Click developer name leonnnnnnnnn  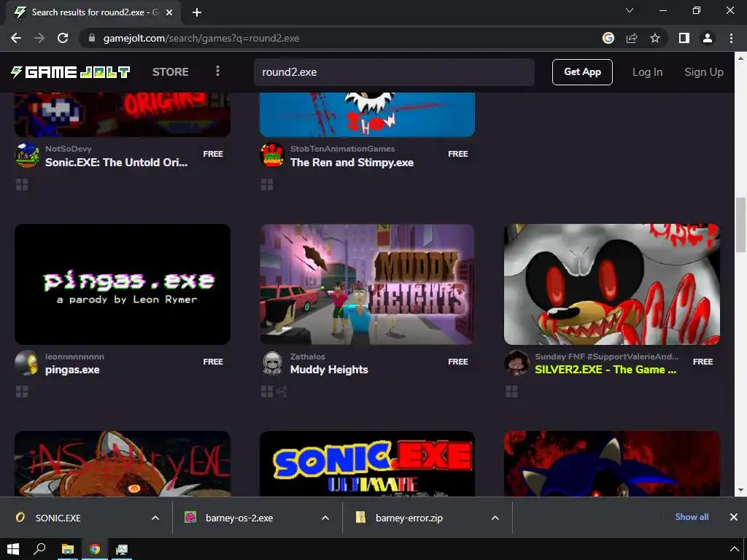[x=75, y=357]
